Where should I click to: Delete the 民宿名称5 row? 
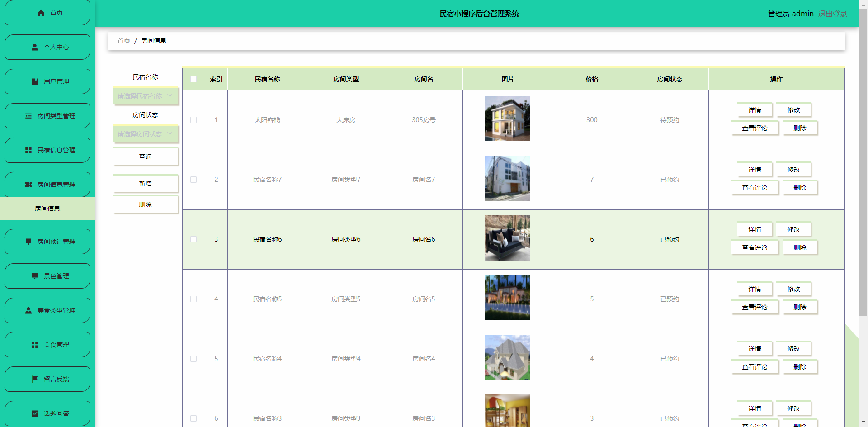pyautogui.click(x=800, y=307)
